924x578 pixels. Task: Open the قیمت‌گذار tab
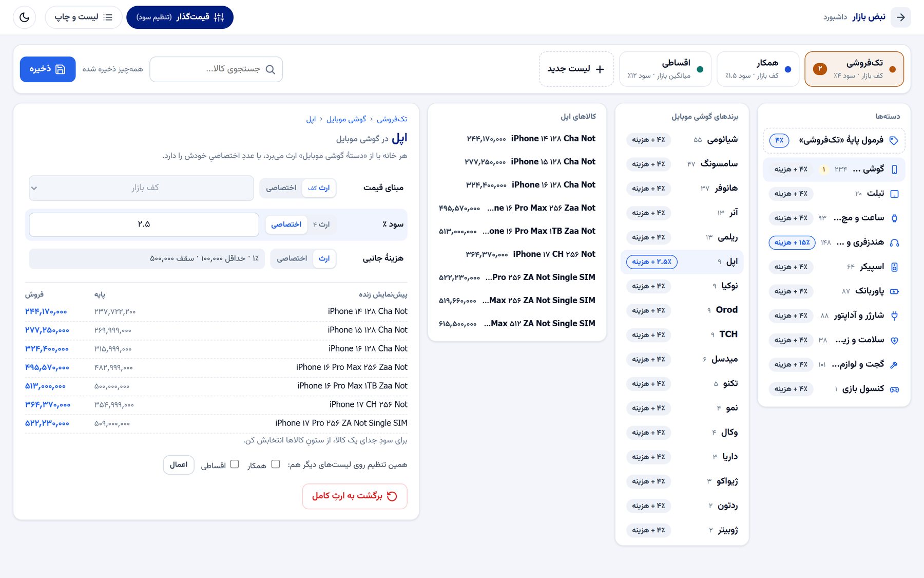[x=180, y=17]
